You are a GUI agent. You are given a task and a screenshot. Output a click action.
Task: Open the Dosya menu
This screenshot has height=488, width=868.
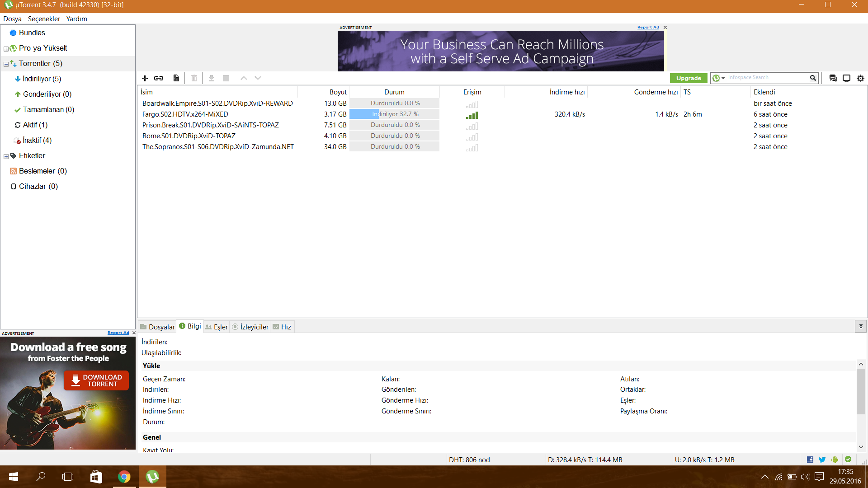click(x=12, y=19)
